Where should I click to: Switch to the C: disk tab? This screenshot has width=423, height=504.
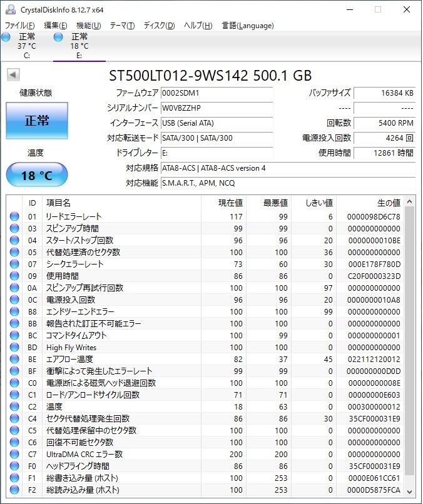(x=26, y=46)
